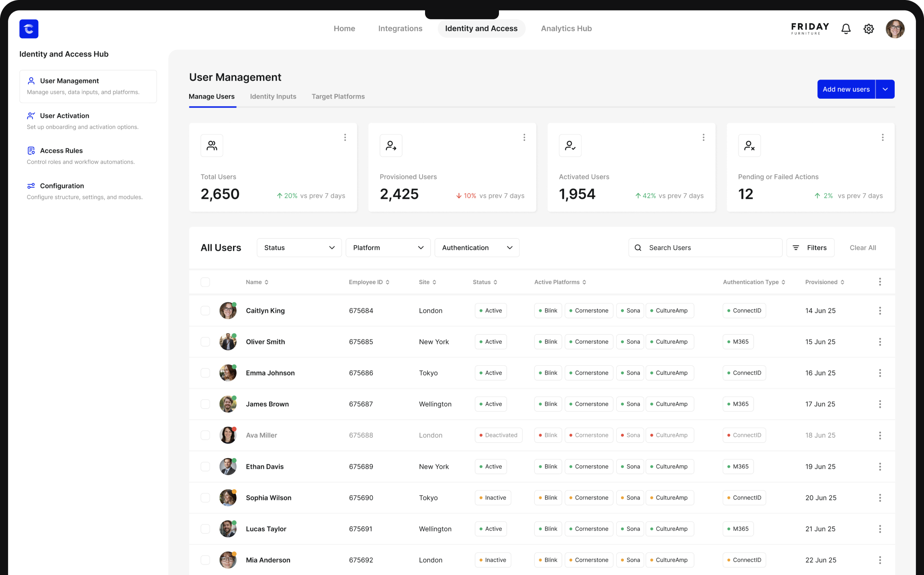Open the user profile avatar
The height and width of the screenshot is (575, 924).
pos(895,29)
